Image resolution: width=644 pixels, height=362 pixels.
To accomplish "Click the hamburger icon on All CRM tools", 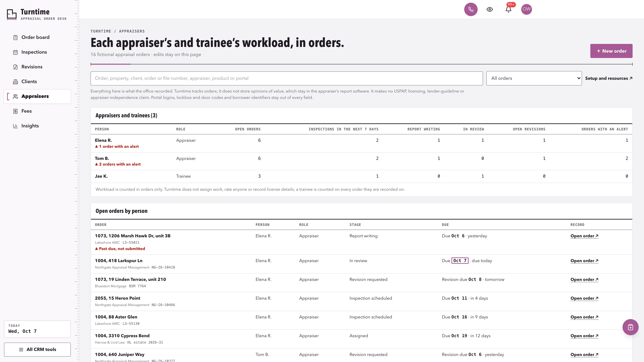I will point(21,349).
